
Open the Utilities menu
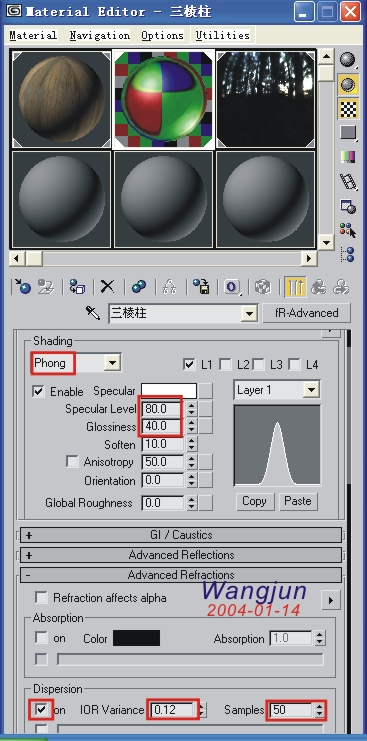tap(222, 35)
